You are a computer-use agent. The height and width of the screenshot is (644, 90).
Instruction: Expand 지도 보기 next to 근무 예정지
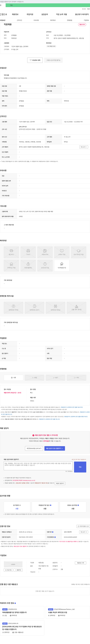[84, 147]
